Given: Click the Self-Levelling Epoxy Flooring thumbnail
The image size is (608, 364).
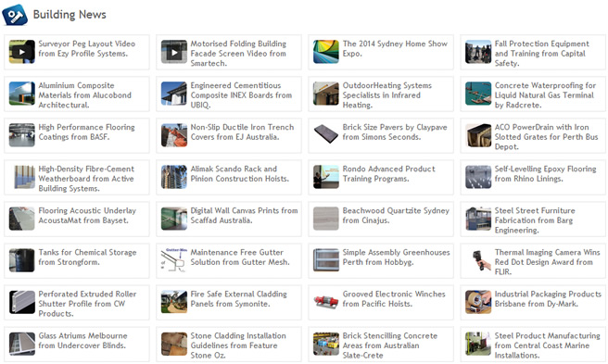Looking at the screenshot, I should pos(478,177).
